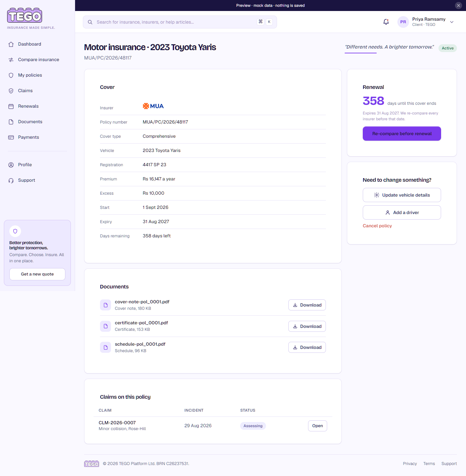Click the Dashboard home icon
Viewport: 466px width, 476px height.
coord(11,44)
